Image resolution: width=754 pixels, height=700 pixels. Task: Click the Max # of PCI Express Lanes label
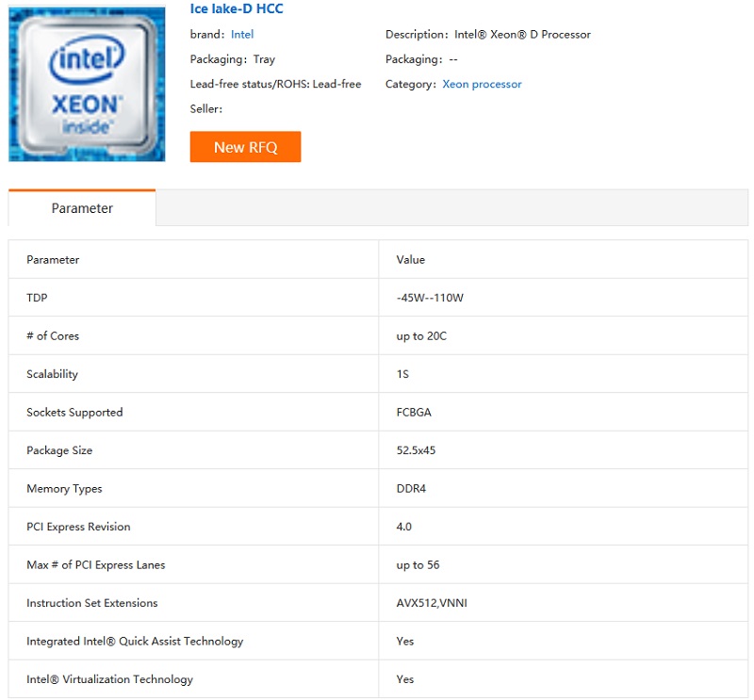[96, 565]
